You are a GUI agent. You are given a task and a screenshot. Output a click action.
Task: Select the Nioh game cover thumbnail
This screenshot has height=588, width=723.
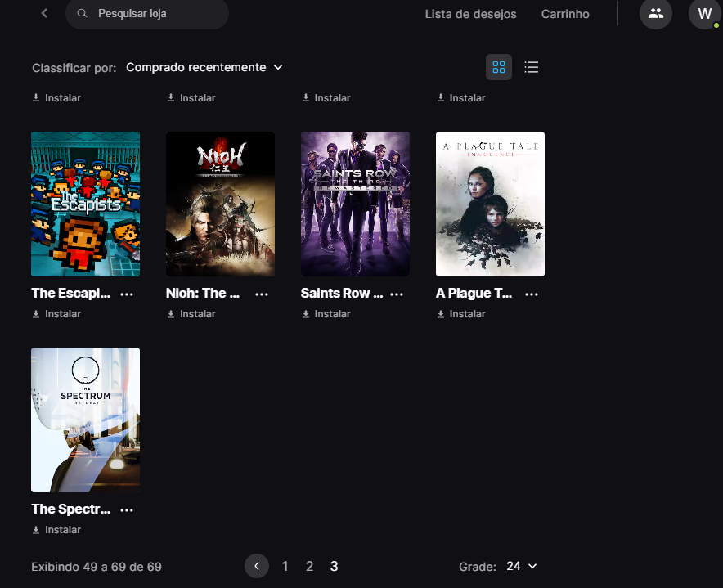pyautogui.click(x=220, y=204)
